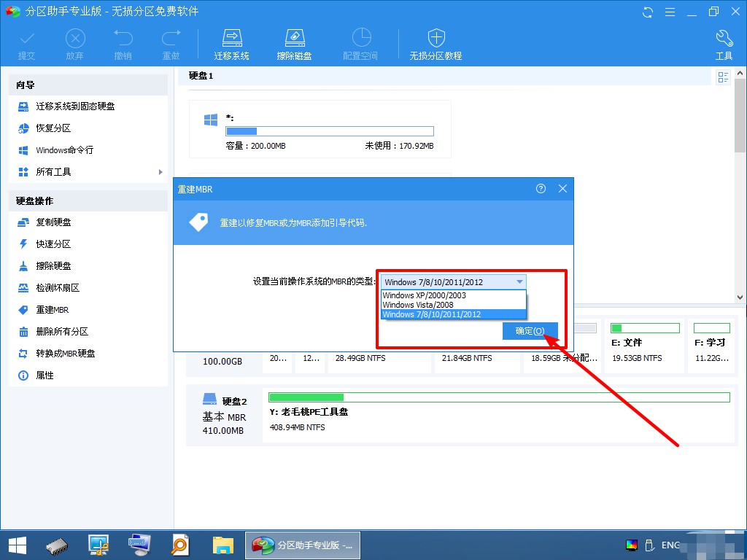
Task: Click the 提交 (Commit) toolbar icon
Action: pos(27,44)
